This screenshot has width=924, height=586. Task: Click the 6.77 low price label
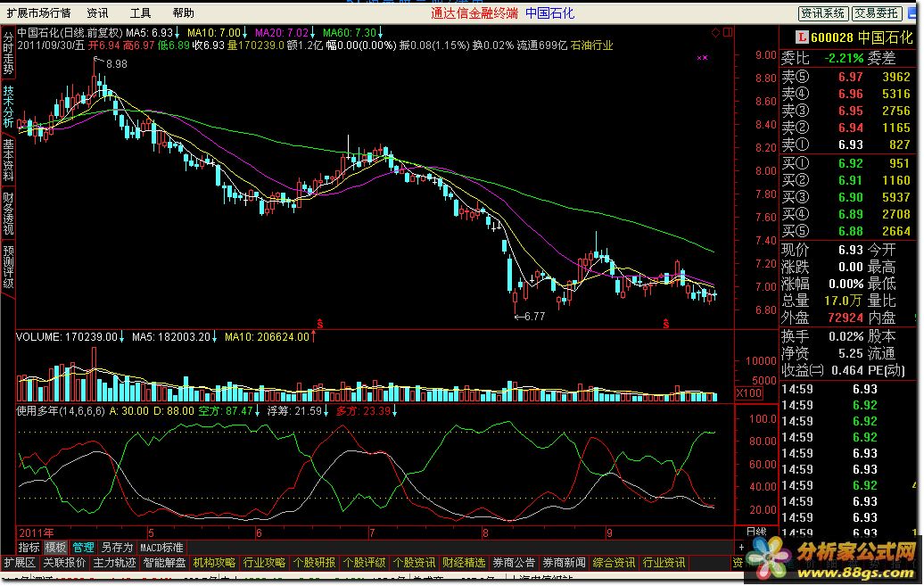[x=534, y=317]
